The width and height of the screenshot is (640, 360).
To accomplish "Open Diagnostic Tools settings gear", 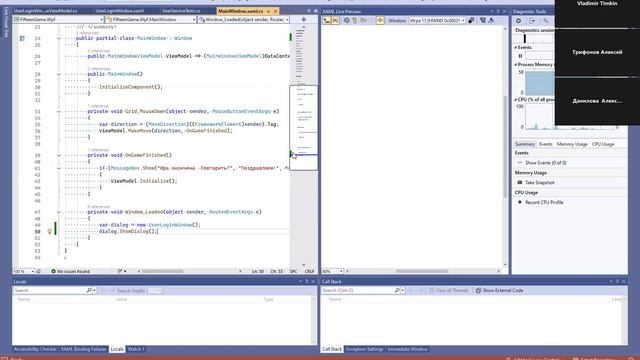I will tap(518, 21).
